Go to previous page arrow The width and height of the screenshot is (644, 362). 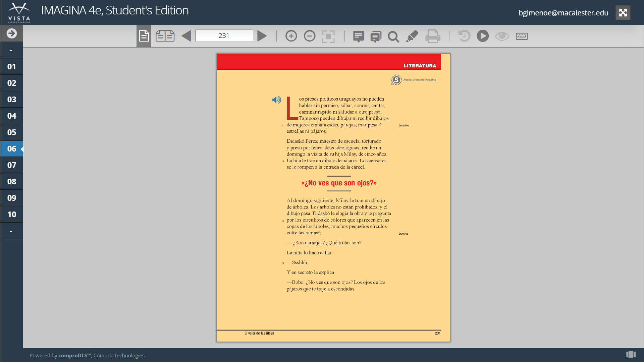pyautogui.click(x=186, y=36)
